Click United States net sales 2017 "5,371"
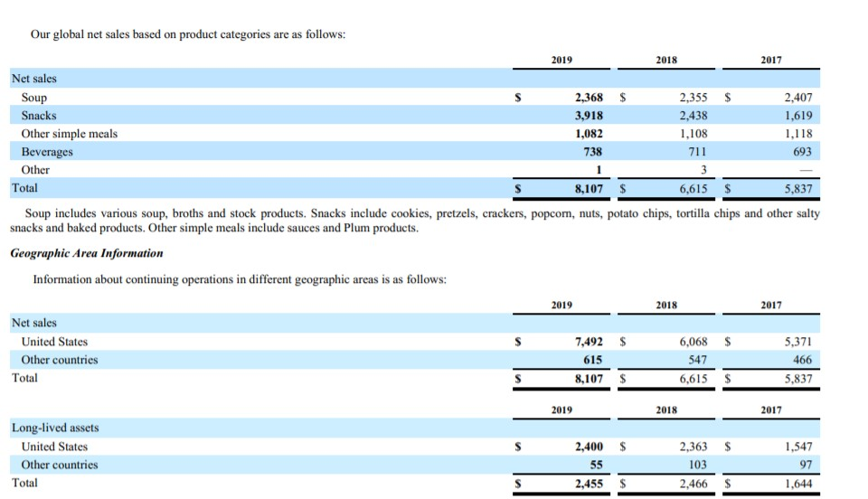This screenshot has width=868, height=499. click(x=798, y=342)
